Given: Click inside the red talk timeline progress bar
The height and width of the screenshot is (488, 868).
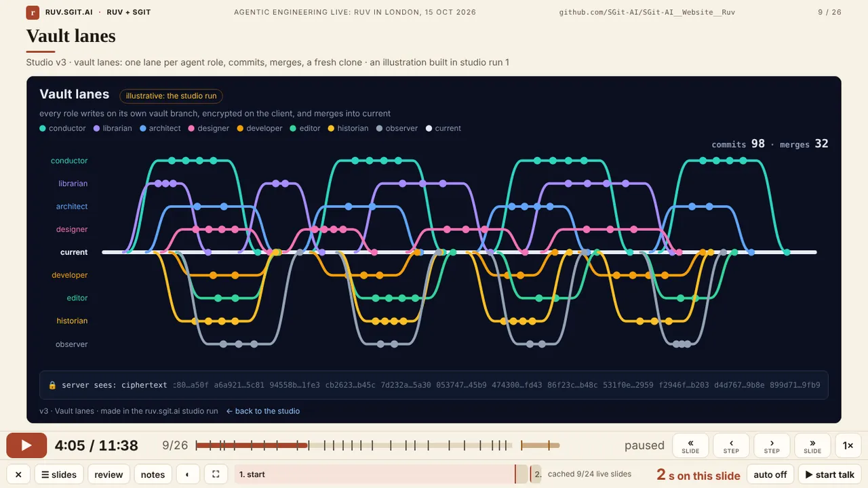Looking at the screenshot, I should [x=252, y=445].
